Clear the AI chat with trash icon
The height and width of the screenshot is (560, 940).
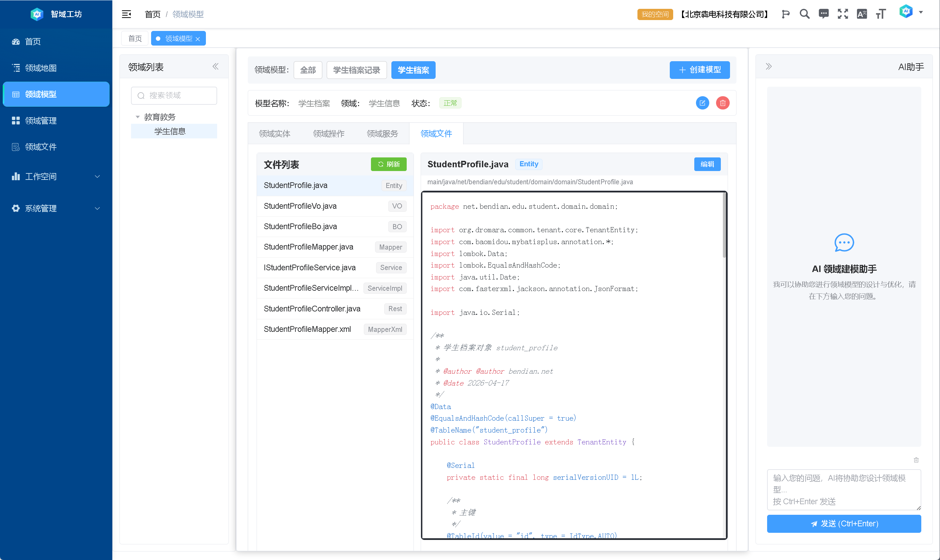point(916,460)
